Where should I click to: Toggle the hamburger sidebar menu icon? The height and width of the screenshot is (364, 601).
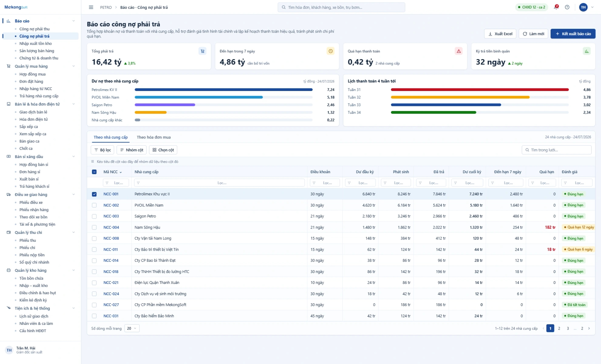click(91, 7)
